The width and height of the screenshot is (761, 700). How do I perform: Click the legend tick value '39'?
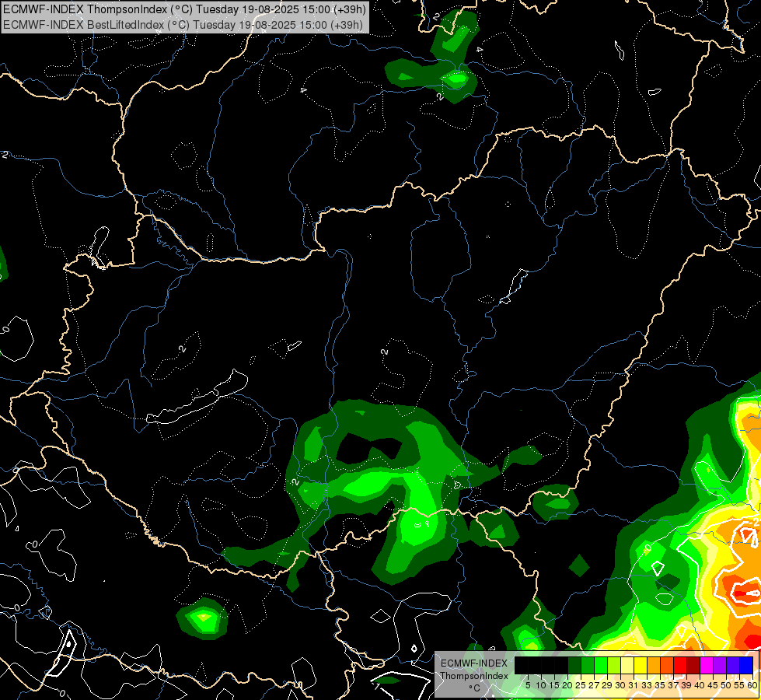[x=686, y=685]
